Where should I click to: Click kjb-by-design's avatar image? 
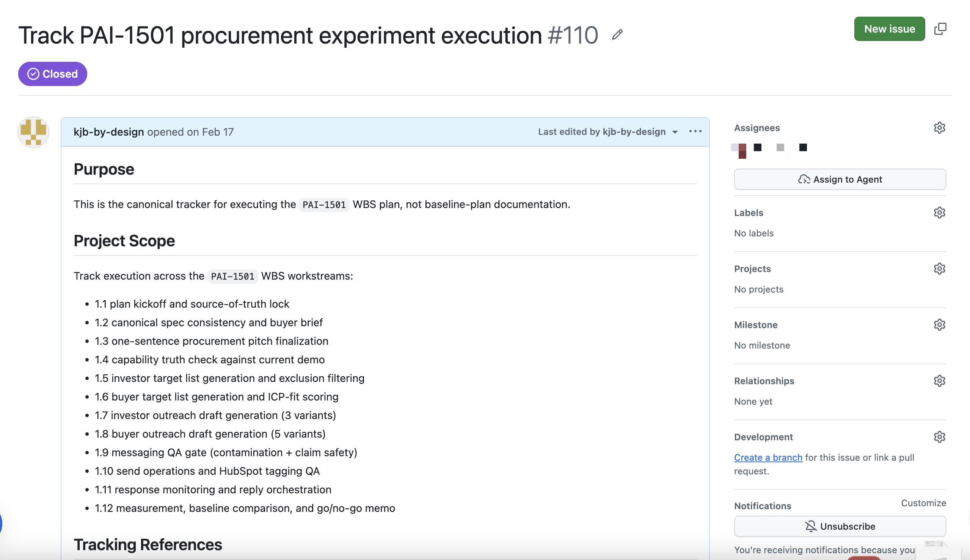(x=33, y=132)
